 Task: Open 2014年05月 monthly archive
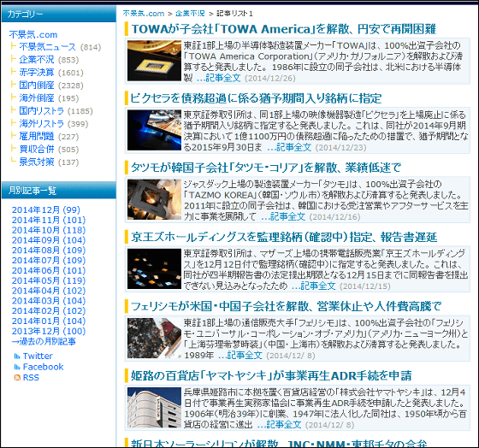[49, 280]
